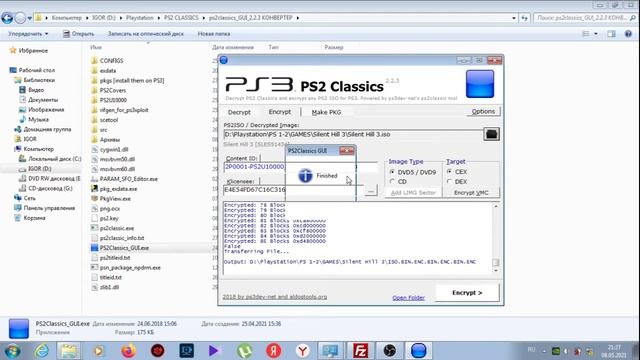This screenshot has height=360, width=640.
Task: Select the DVD5 / DVD9 image type
Action: pos(413,172)
